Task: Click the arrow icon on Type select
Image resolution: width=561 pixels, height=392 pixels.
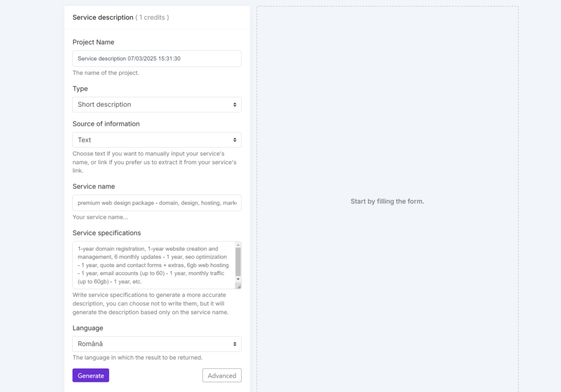Action: click(x=234, y=105)
